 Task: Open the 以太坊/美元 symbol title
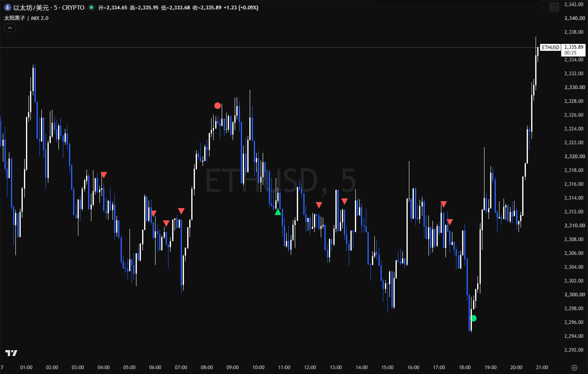pos(49,7)
